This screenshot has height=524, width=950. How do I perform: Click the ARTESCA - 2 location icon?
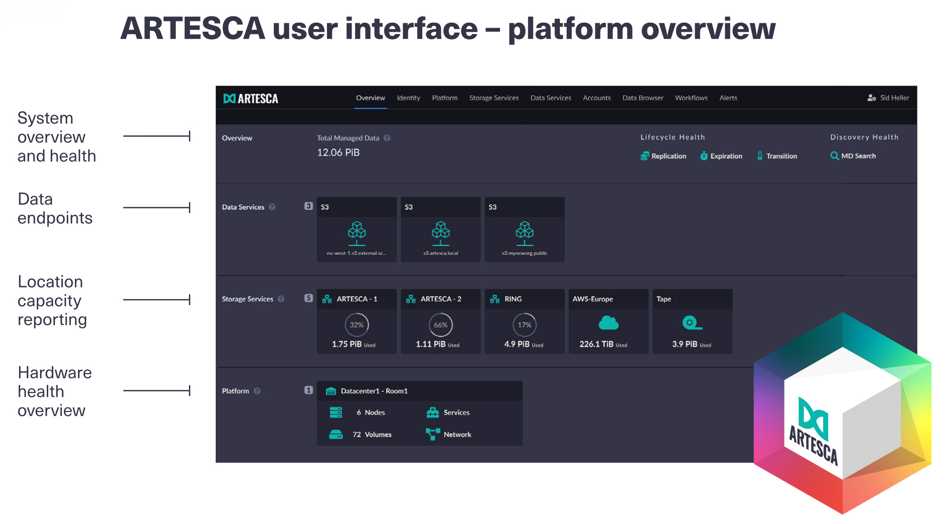[411, 299]
